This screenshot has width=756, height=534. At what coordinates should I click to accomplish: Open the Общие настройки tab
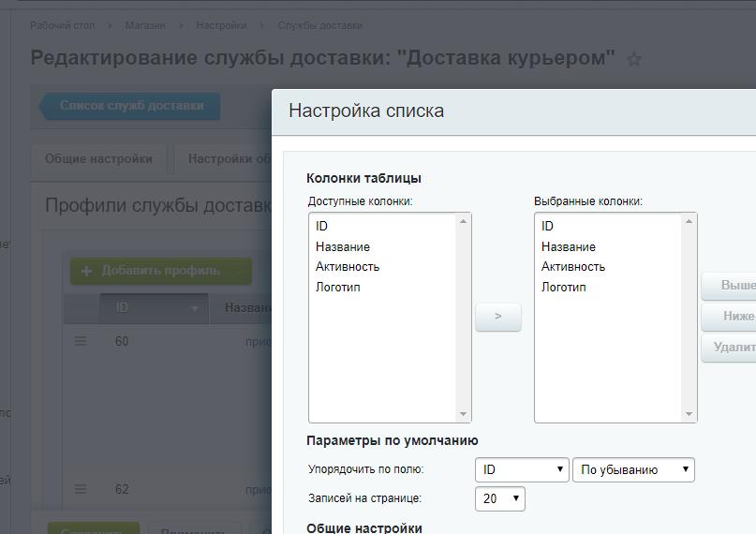(99, 159)
